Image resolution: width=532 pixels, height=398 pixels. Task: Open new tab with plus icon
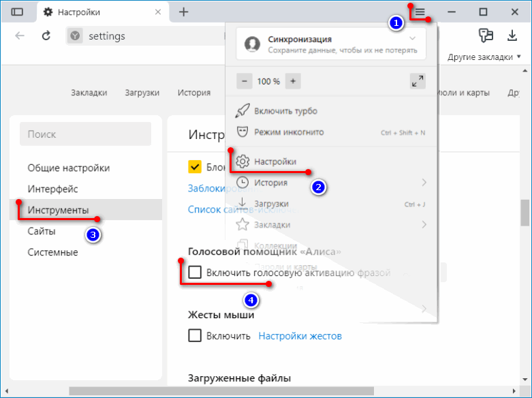pos(183,12)
